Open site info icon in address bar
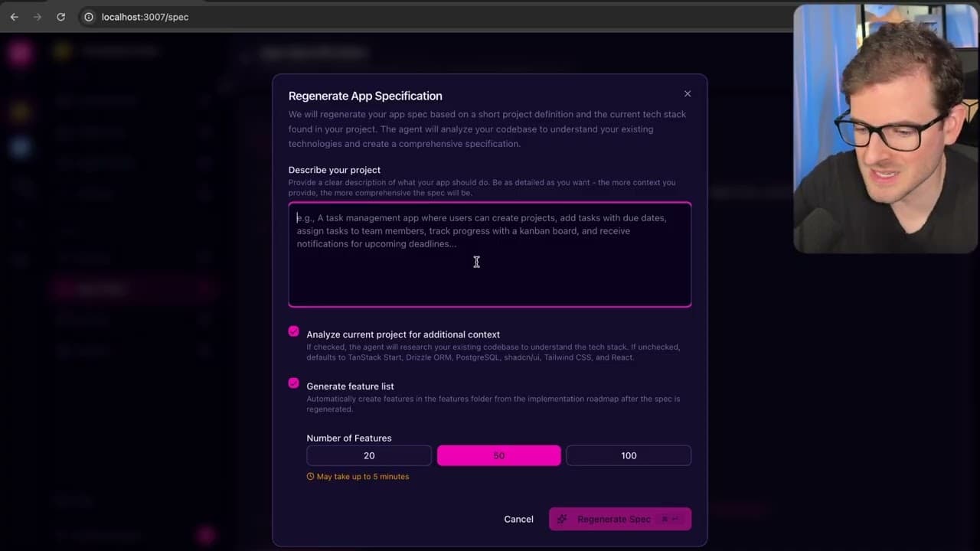Viewport: 980px width, 551px height. coord(89,17)
